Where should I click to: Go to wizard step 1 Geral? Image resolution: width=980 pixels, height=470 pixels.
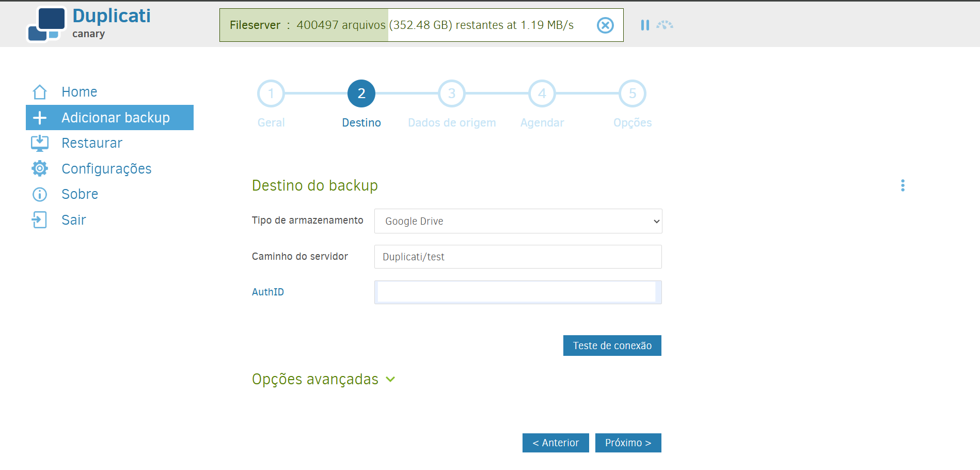pos(271,94)
